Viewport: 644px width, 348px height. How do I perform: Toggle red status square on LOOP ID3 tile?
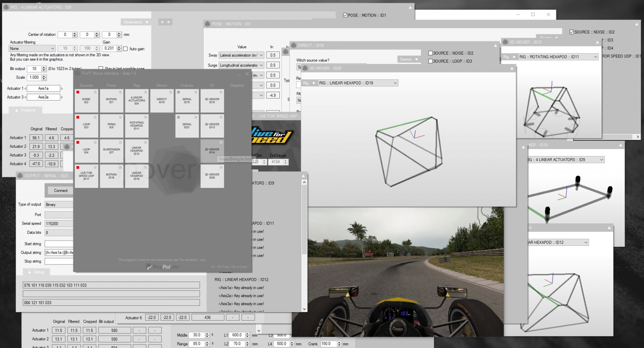click(78, 117)
